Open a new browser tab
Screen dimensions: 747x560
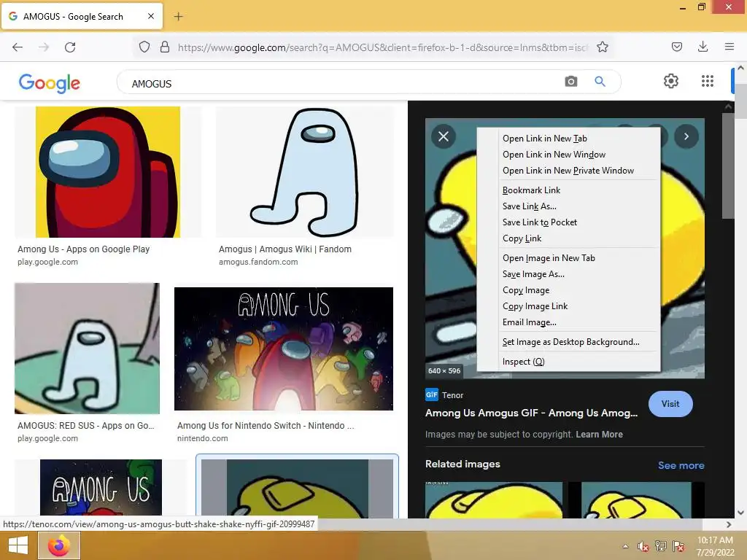coord(178,17)
